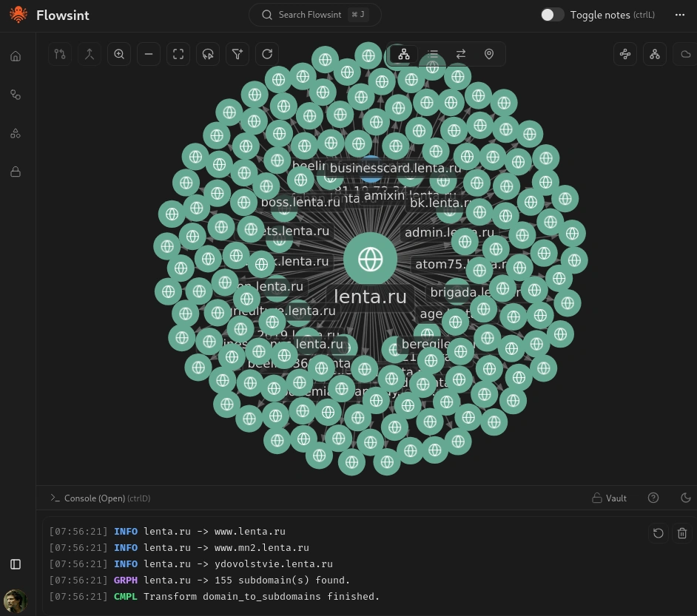The image size is (697, 616).
Task: Switch to dark mode moon icon
Action: [x=685, y=498]
